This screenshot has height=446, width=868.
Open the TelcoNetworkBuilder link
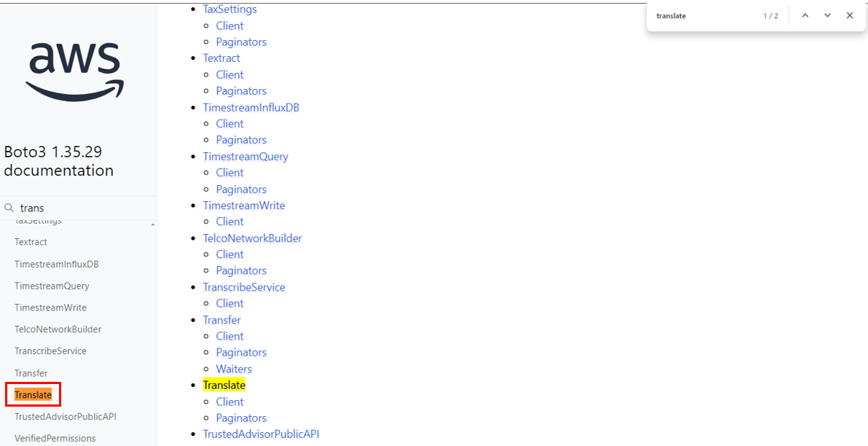[252, 238]
